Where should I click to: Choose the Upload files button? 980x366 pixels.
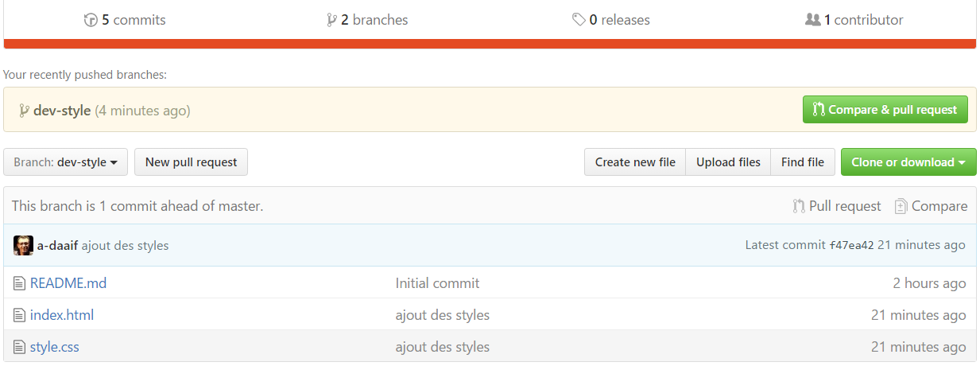(728, 162)
